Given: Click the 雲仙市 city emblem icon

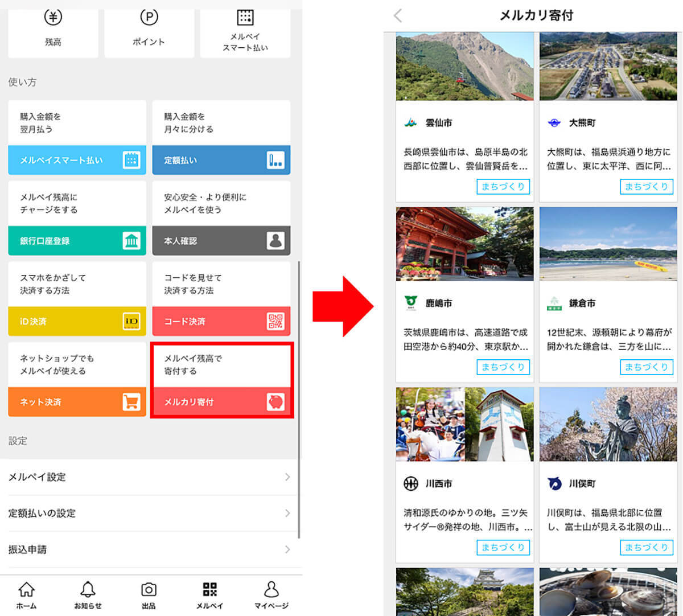Looking at the screenshot, I should click(x=410, y=122).
